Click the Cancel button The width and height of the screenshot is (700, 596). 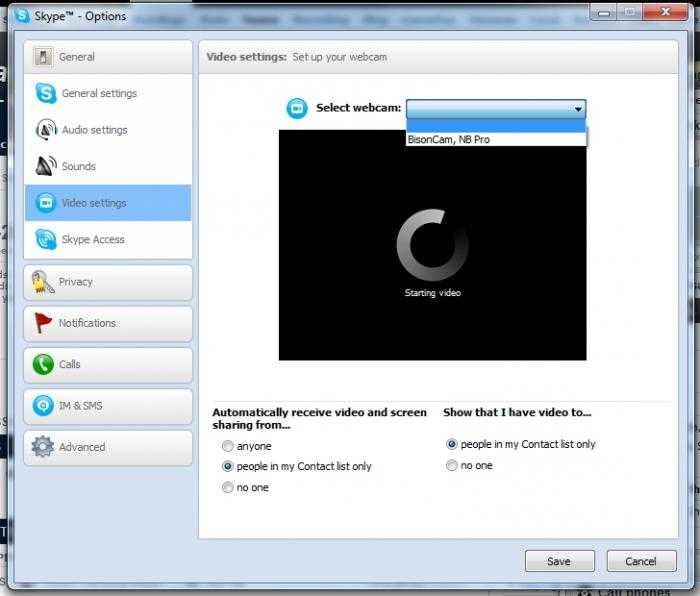tap(641, 561)
